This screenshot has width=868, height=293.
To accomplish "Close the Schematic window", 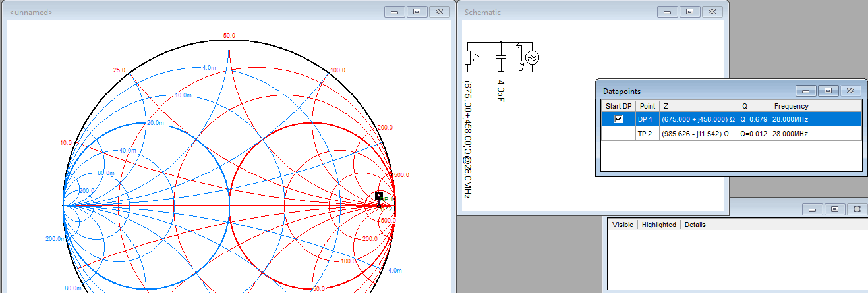I will coord(712,12).
